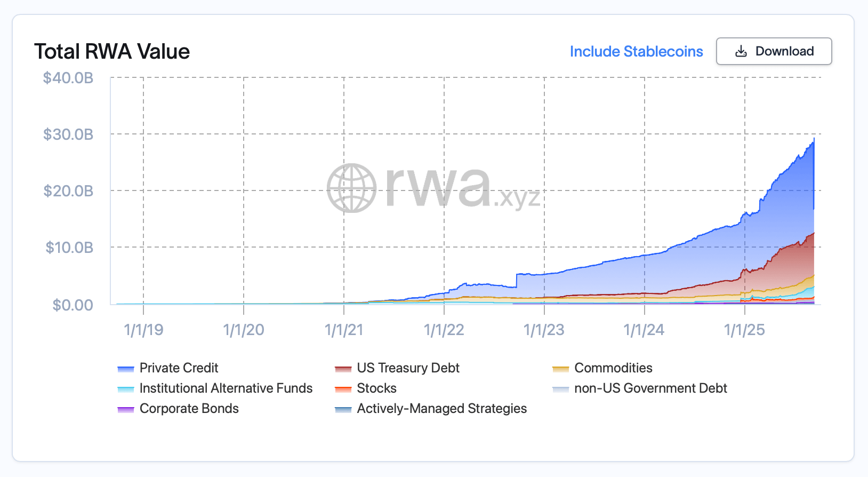868x477 pixels.
Task: Hide Corporate Bonds legend series
Action: click(x=189, y=409)
